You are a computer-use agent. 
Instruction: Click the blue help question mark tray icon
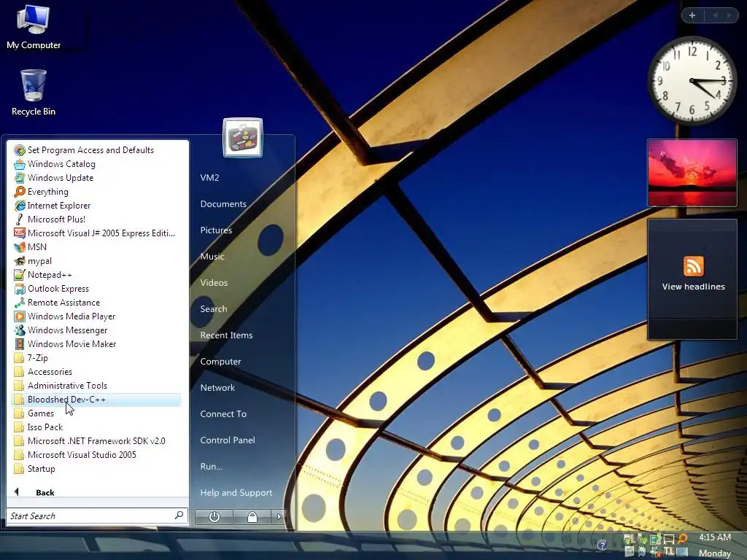click(x=602, y=545)
